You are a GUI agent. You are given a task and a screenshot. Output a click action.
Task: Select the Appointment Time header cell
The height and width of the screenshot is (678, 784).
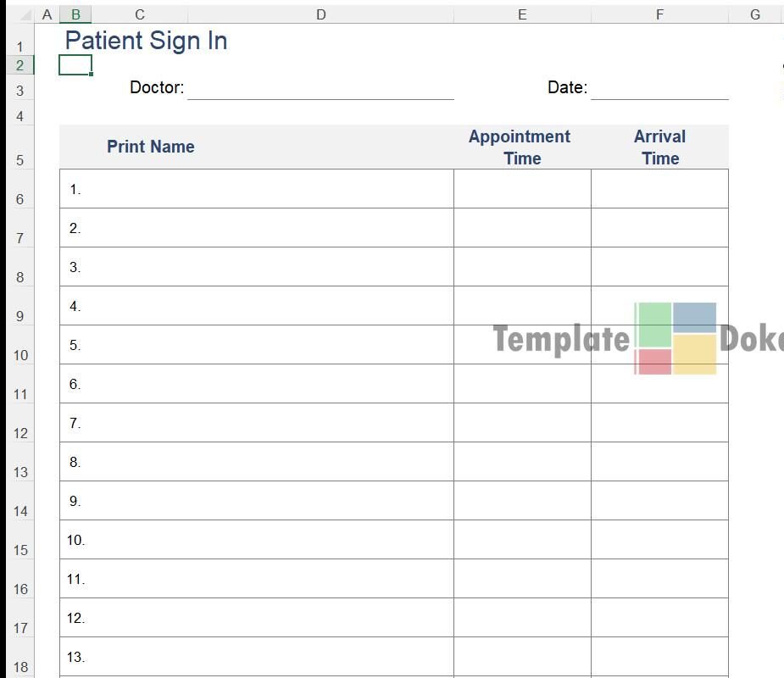point(522,147)
